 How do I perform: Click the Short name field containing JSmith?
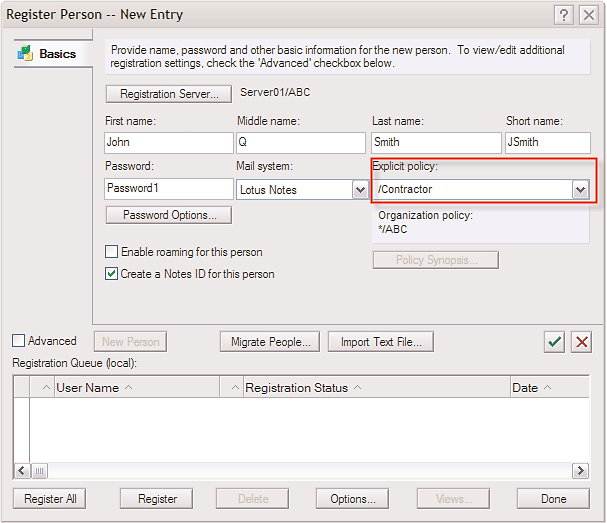[x=548, y=142]
